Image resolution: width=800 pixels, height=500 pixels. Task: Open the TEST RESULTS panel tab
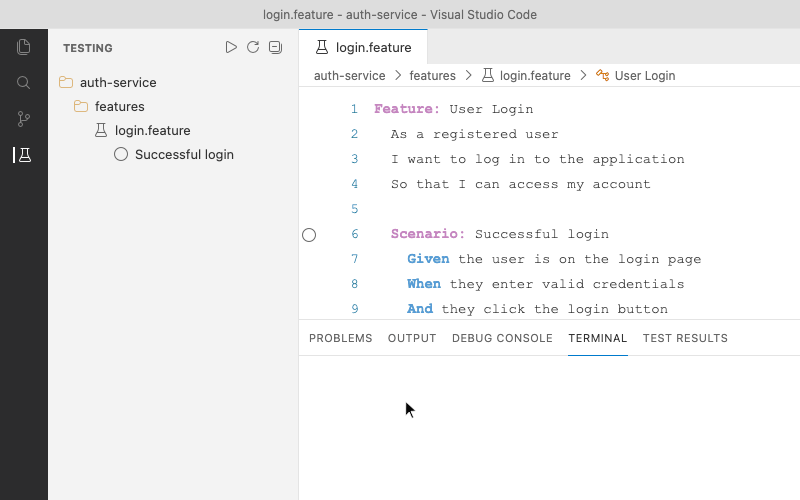[x=685, y=338]
